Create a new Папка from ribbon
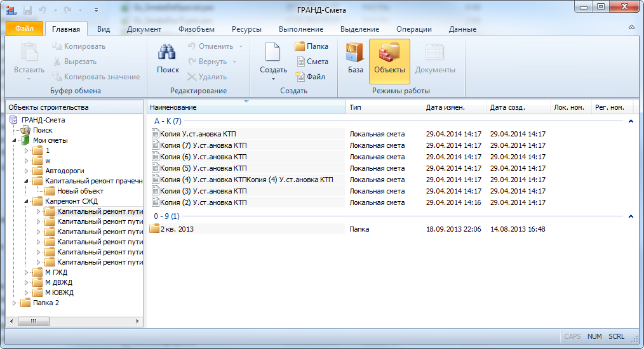 (x=311, y=46)
